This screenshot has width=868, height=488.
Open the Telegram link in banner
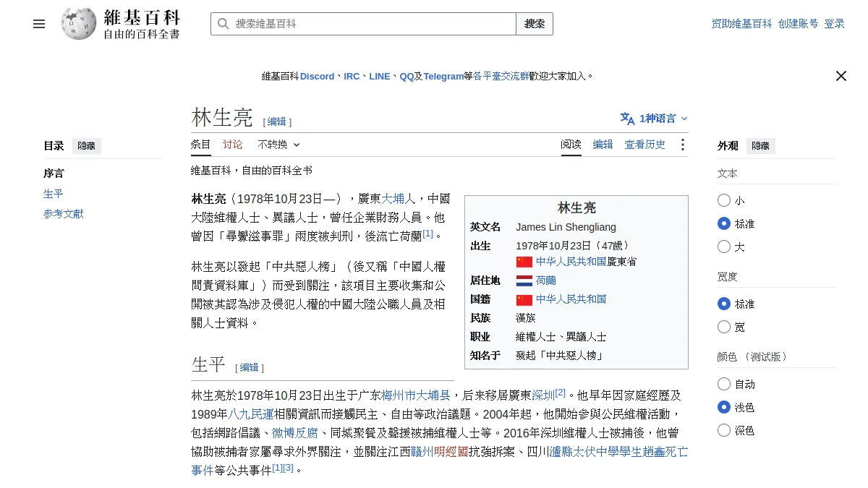click(x=443, y=76)
